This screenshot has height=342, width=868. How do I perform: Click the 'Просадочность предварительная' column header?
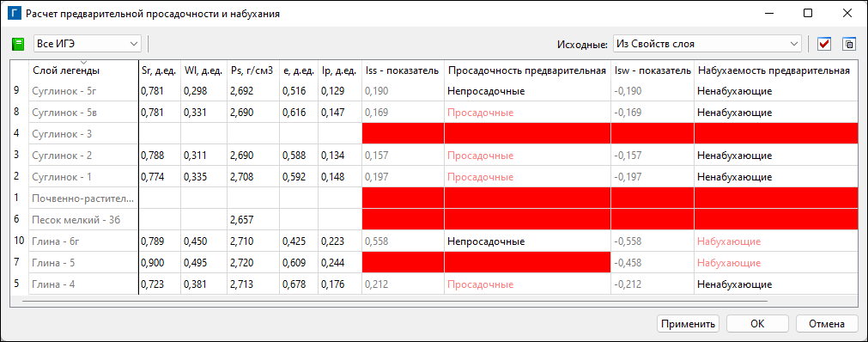coord(527,70)
